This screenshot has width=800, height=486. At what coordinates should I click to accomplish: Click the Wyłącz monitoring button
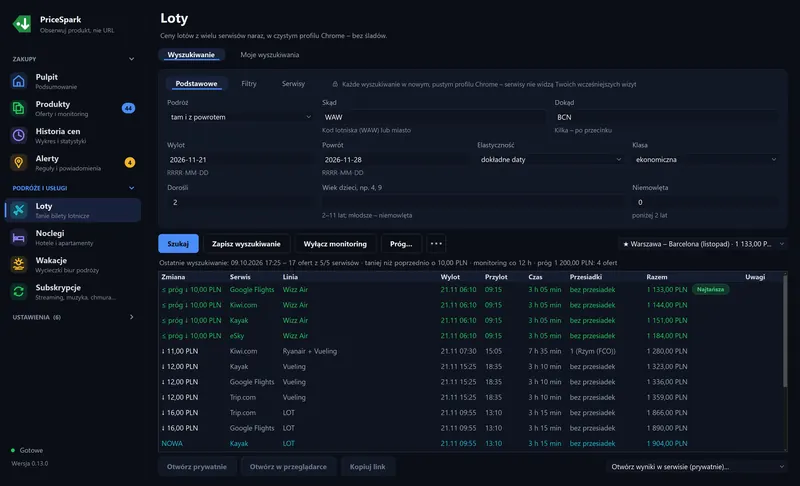335,244
